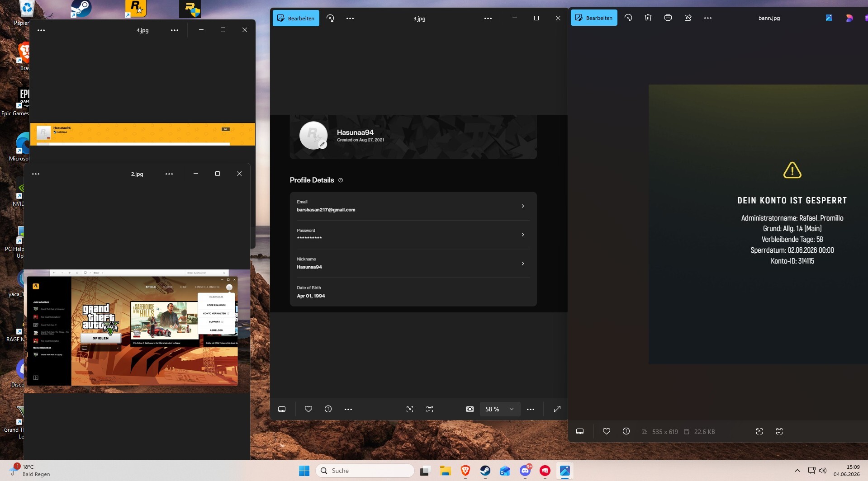868x481 pixels.
Task: Enter fullscreen view in the 3.jpg window
Action: coord(557,409)
